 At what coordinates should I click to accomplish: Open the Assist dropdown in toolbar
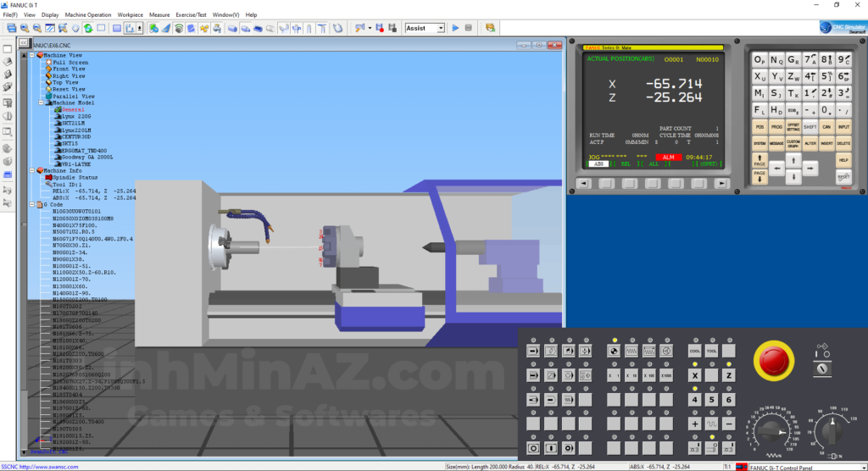pos(441,28)
